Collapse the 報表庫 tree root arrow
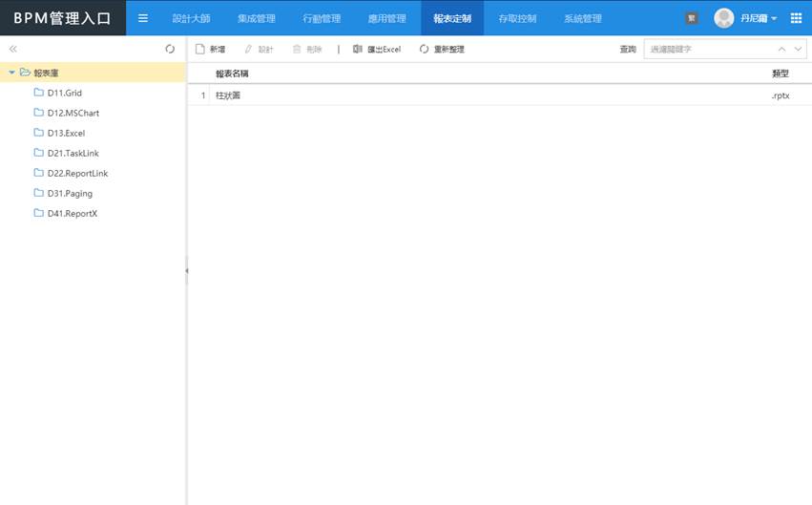 [x=11, y=73]
